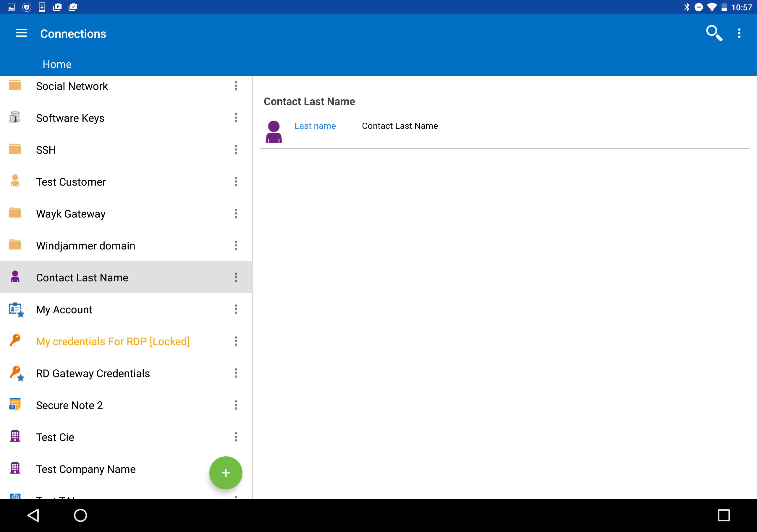The image size is (757, 532).
Task: Tap the green add connection button
Action: pos(226,473)
